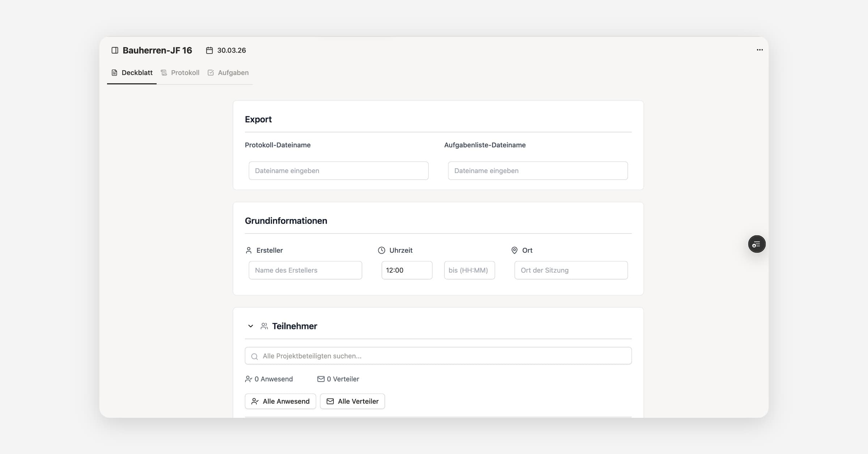Click the Ort der Sitzung field
This screenshot has width=868, height=454.
571,270
